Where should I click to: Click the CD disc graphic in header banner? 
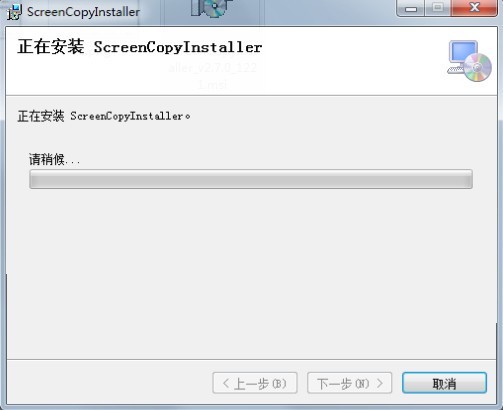tap(477, 68)
